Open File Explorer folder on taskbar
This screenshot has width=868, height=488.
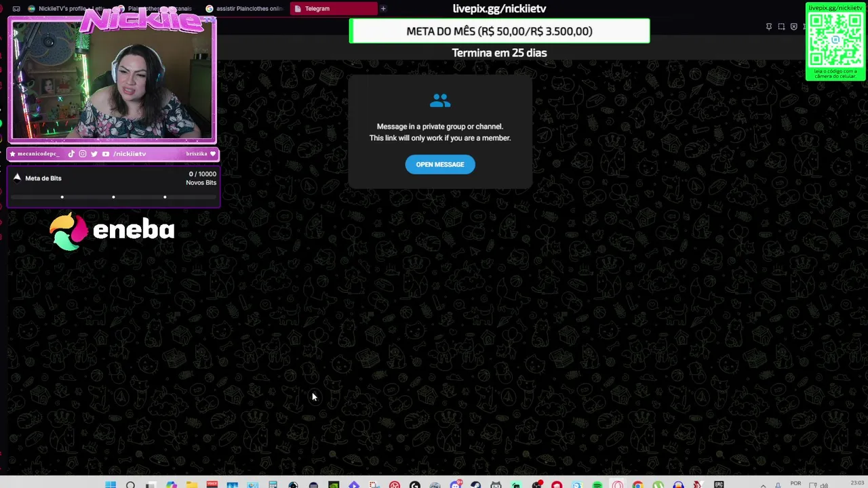pos(191,485)
